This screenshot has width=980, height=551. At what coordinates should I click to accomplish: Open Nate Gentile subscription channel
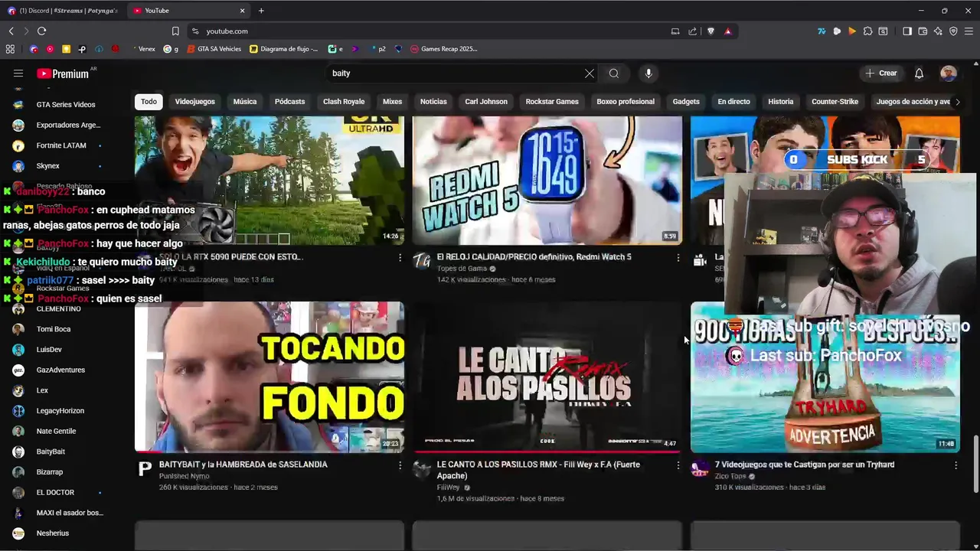tap(56, 432)
